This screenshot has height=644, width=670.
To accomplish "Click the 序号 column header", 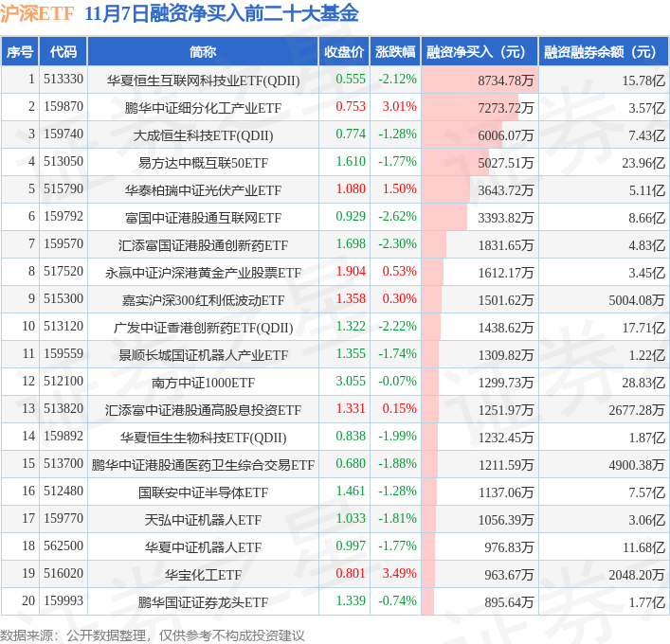I will point(20,52).
